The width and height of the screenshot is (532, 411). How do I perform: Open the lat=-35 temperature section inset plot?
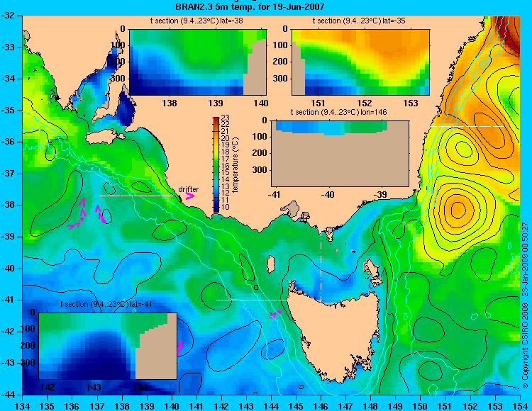360,62
